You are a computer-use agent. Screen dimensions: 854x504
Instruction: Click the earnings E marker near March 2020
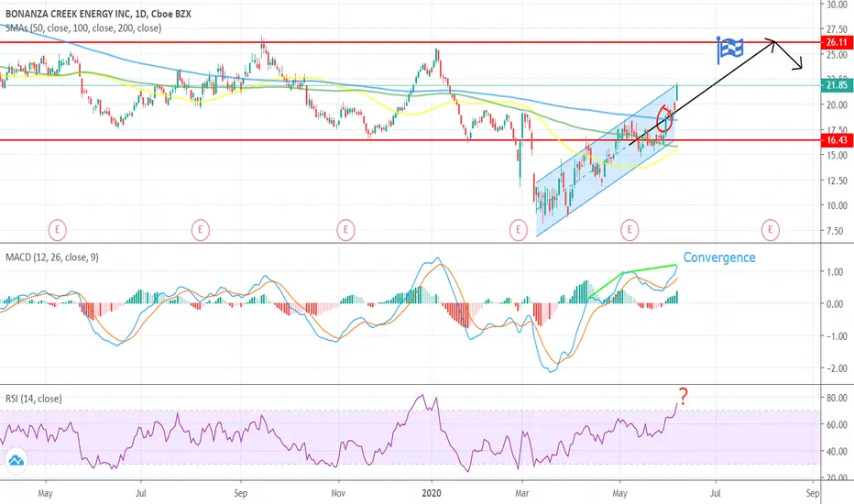(518, 230)
